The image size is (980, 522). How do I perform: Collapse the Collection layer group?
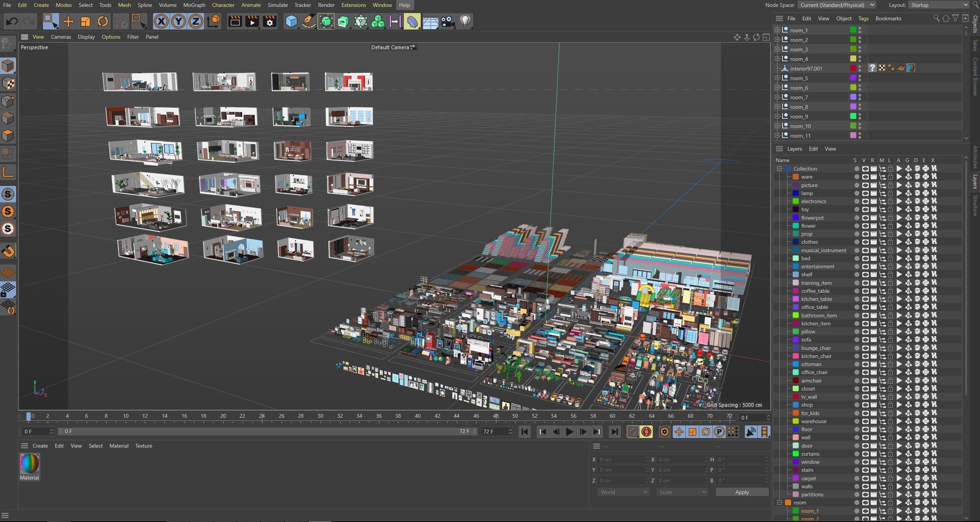tap(779, 169)
